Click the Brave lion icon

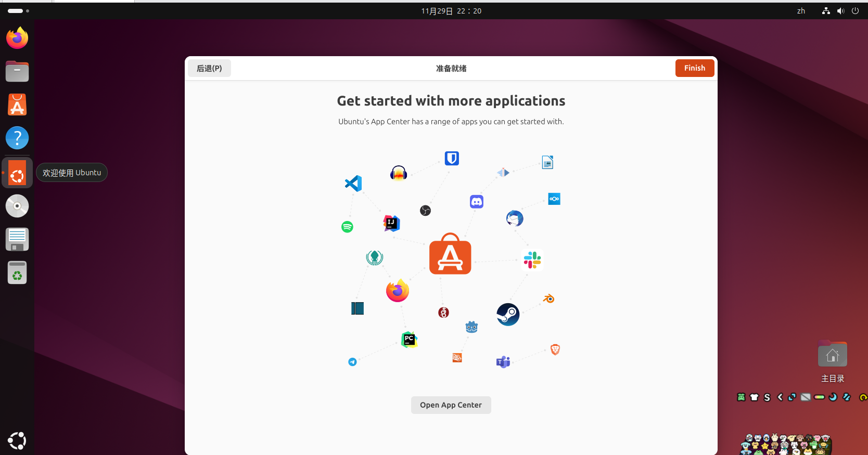point(555,349)
